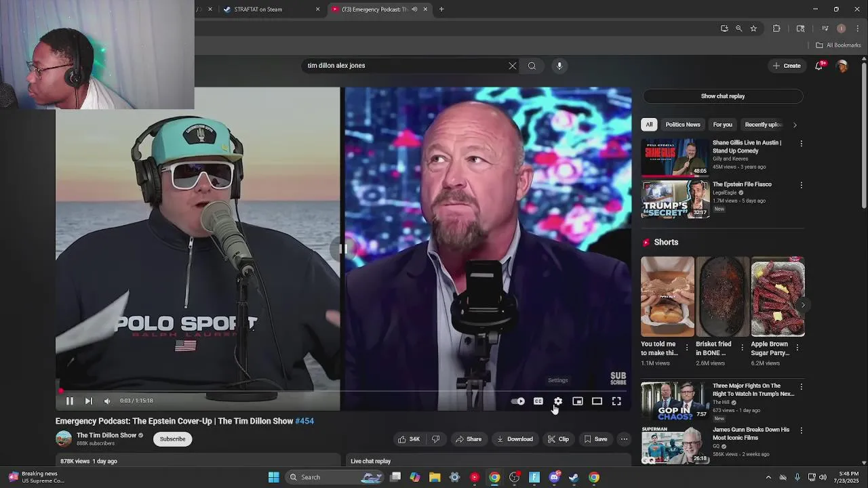This screenshot has height=488, width=868.
Task: Enable miniplayer mode
Action: point(577,401)
